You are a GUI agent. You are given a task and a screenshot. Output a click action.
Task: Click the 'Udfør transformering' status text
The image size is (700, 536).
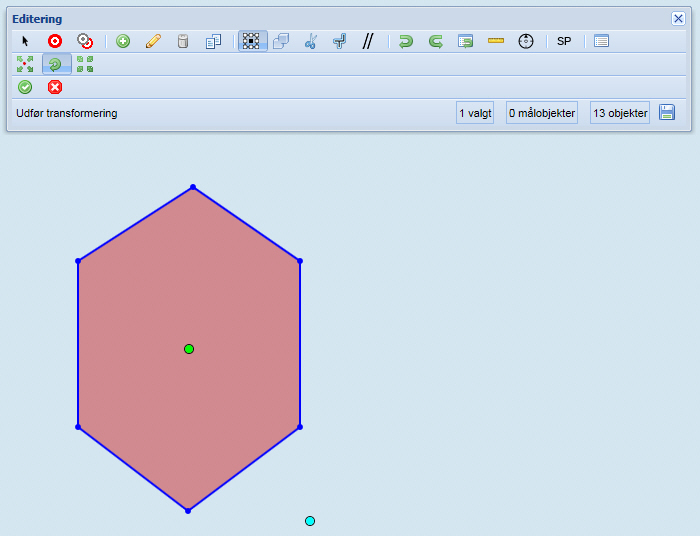pos(67,113)
